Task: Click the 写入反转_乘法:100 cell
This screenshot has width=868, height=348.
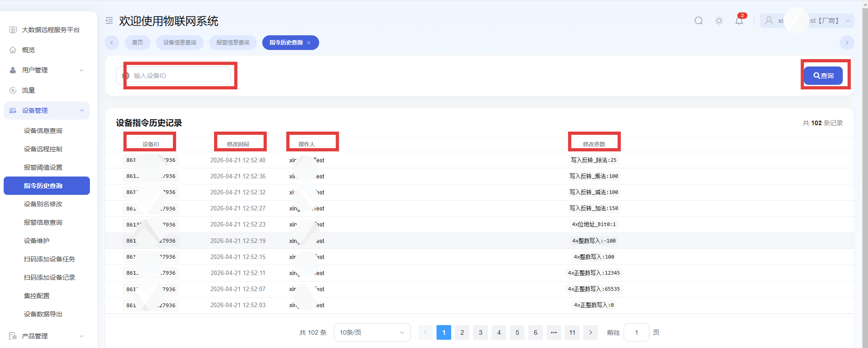Action: click(x=594, y=176)
